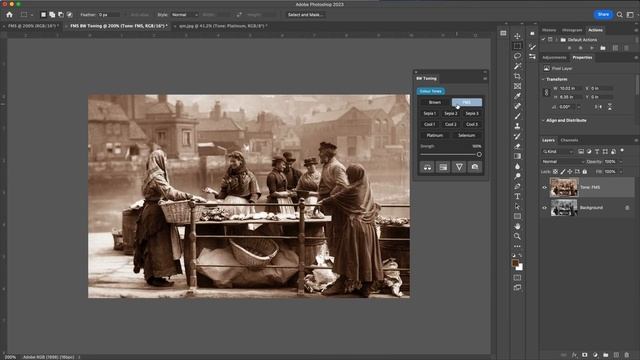Open the layer blend mode dropdown
This screenshot has height=360, width=640.
tap(562, 162)
